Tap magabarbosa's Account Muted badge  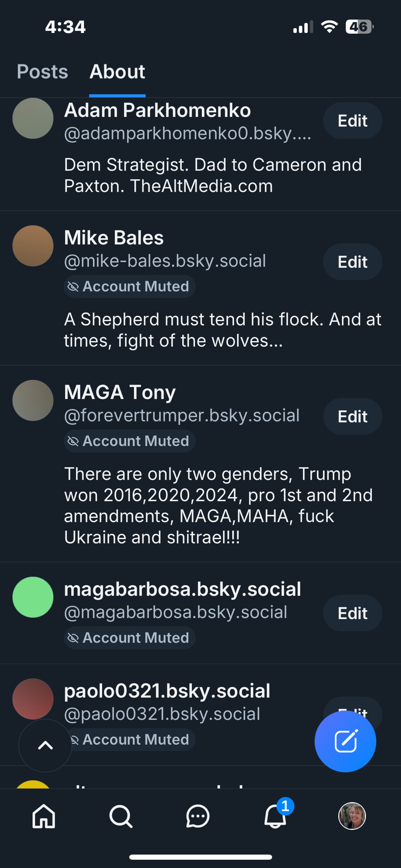pos(129,638)
